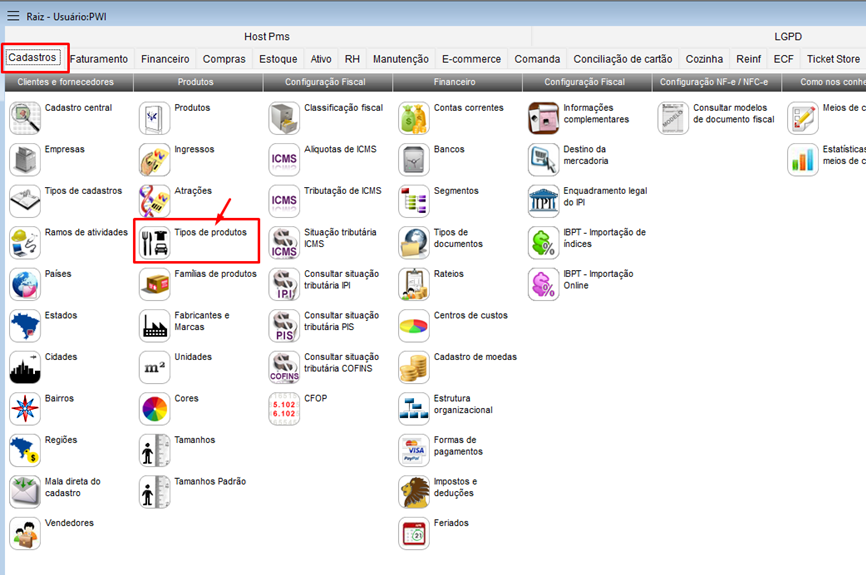Viewport: 866px width, 577px height.
Task: Select the Contas correntes money bag icon
Action: (414, 118)
